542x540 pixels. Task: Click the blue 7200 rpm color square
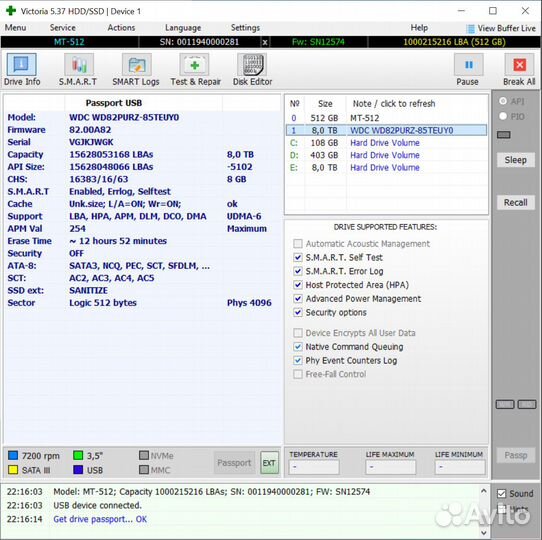13,455
